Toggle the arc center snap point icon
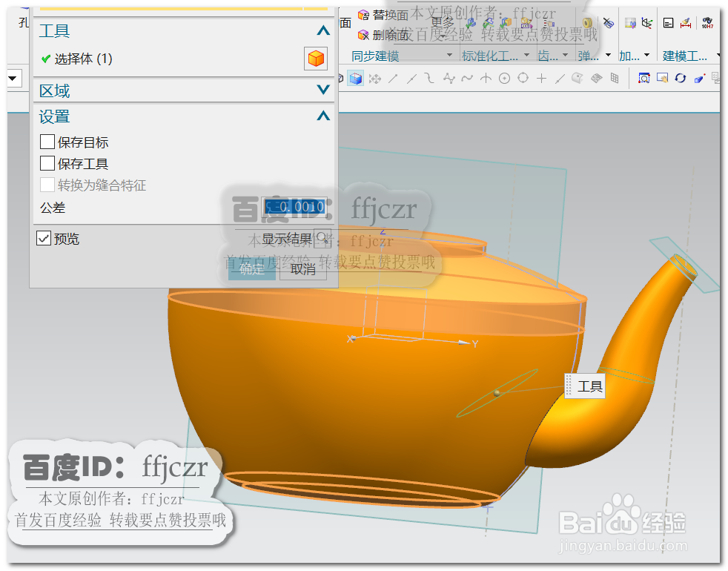This screenshot has height=571, width=728. pos(505,78)
